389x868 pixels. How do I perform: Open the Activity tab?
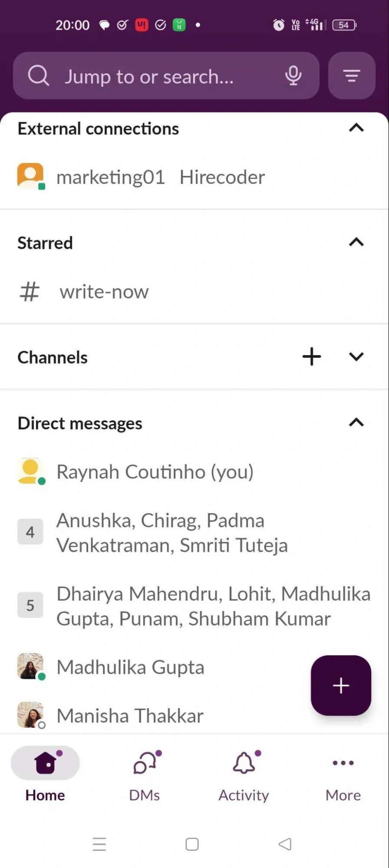click(x=244, y=775)
